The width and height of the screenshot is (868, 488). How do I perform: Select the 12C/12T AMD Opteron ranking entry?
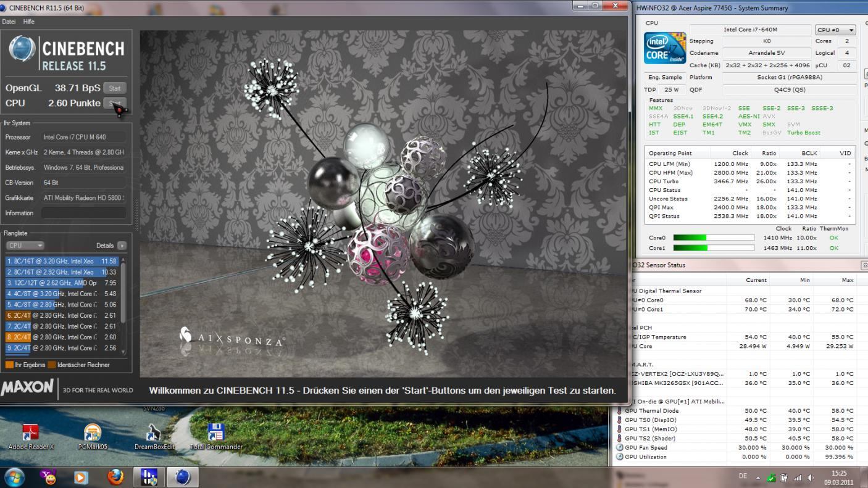coord(62,283)
